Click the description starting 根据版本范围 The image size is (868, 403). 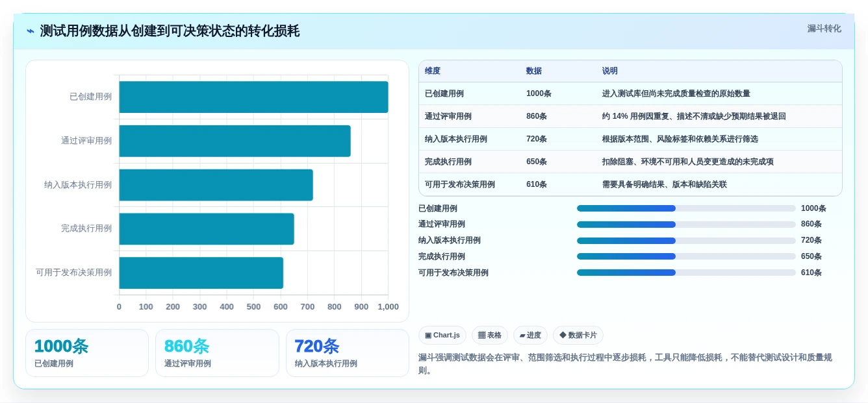pos(680,139)
